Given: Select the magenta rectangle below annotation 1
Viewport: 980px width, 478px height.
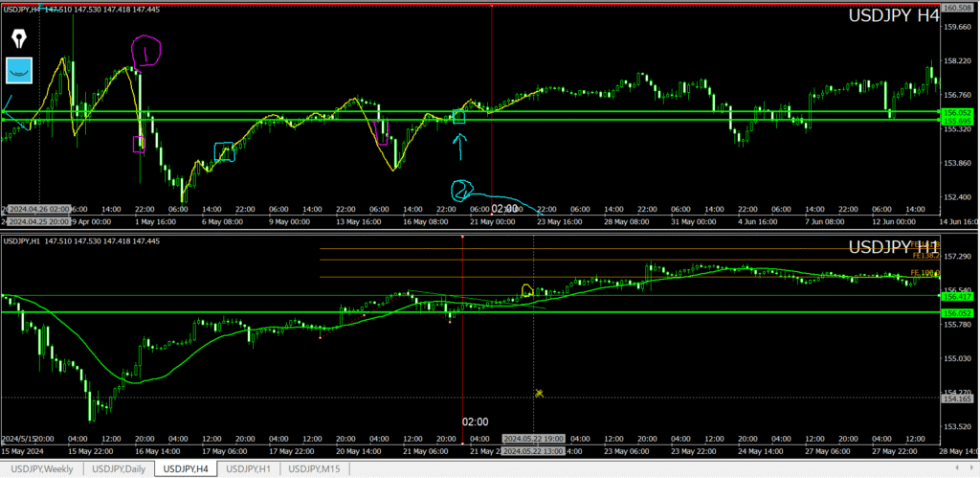Looking at the screenshot, I should tap(139, 144).
